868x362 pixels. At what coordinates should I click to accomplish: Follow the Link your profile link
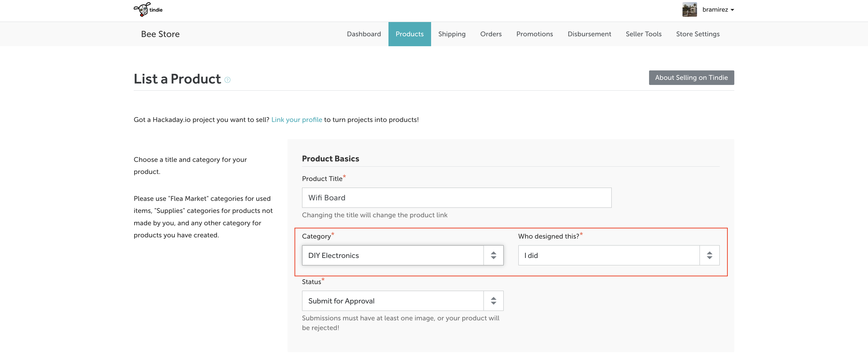tap(296, 120)
